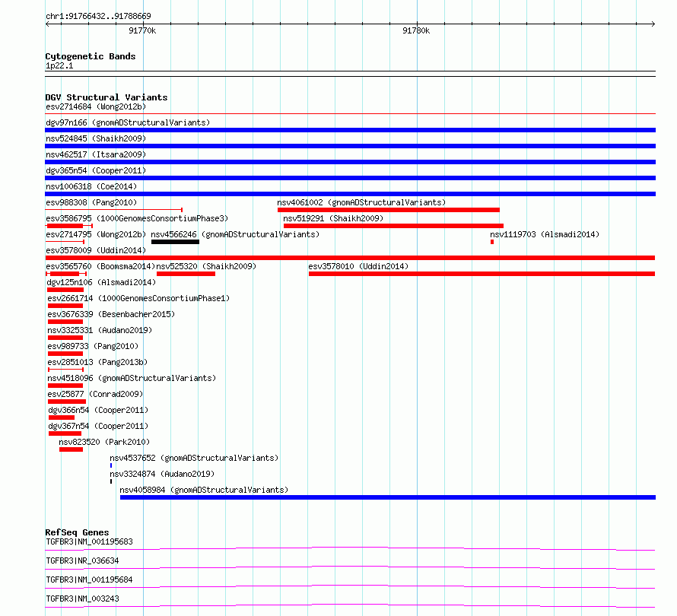Click the Cytogenetic Bands track title

(91, 56)
